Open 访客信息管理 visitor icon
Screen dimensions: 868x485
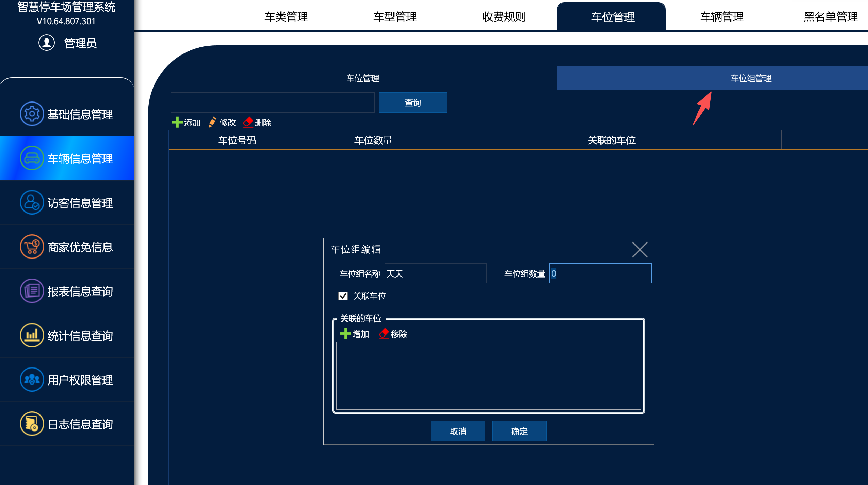point(32,202)
